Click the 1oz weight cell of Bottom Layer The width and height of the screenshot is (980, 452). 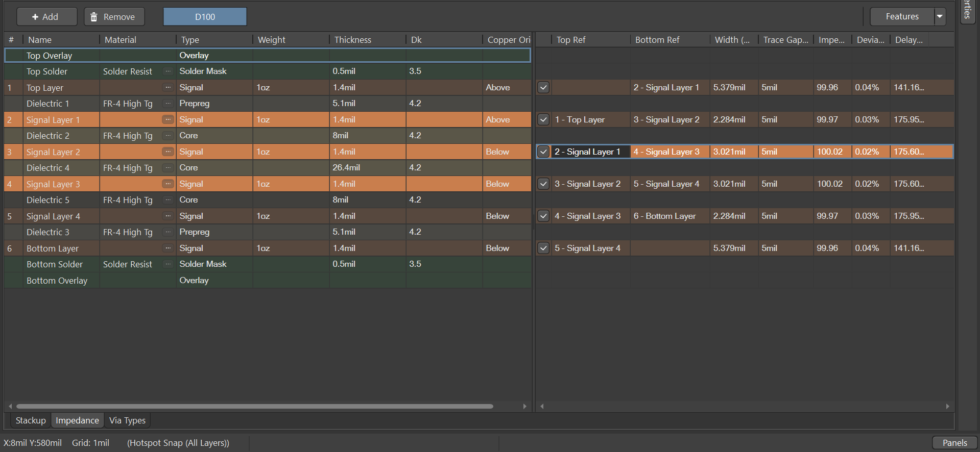(291, 248)
